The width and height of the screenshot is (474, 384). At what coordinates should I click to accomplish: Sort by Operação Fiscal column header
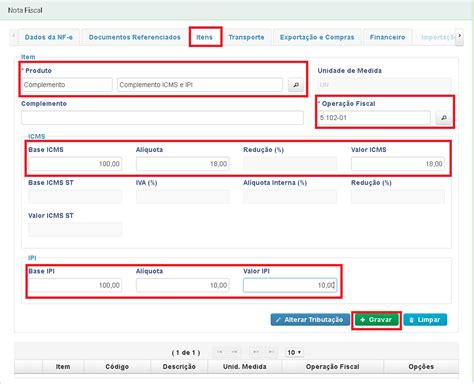click(x=333, y=367)
